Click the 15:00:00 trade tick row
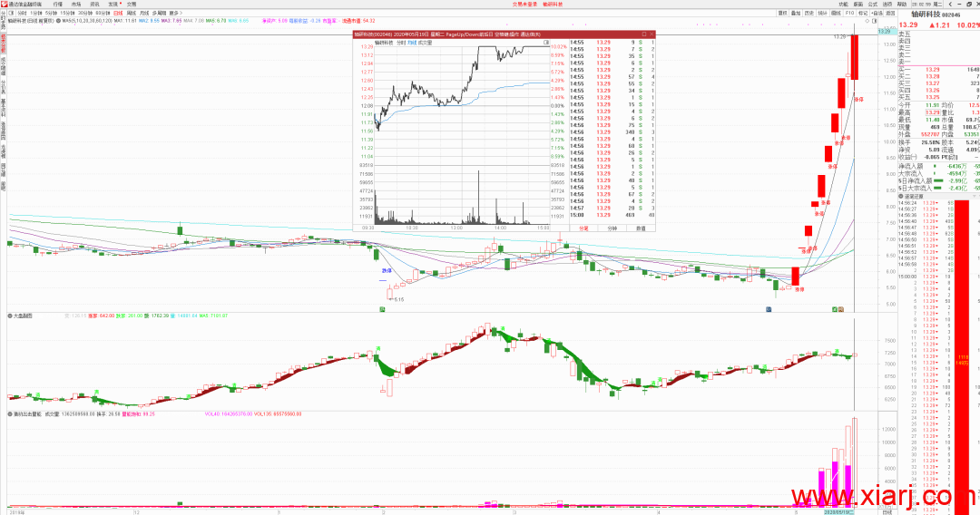 926,277
